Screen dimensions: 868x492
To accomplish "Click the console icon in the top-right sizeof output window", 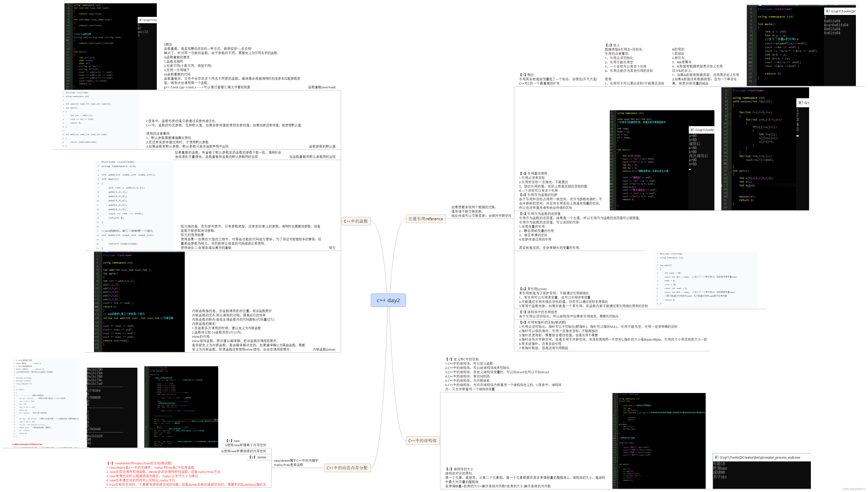I will pos(828,11).
